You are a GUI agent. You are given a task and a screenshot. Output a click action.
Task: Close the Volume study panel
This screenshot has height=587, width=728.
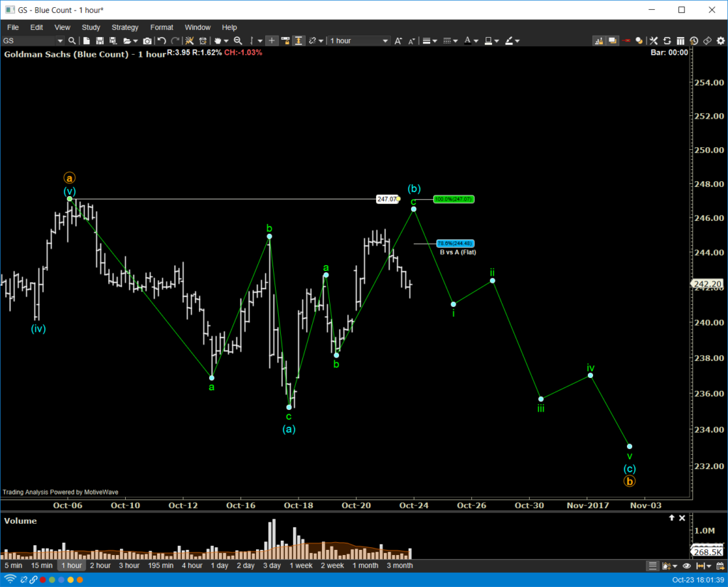click(x=682, y=518)
